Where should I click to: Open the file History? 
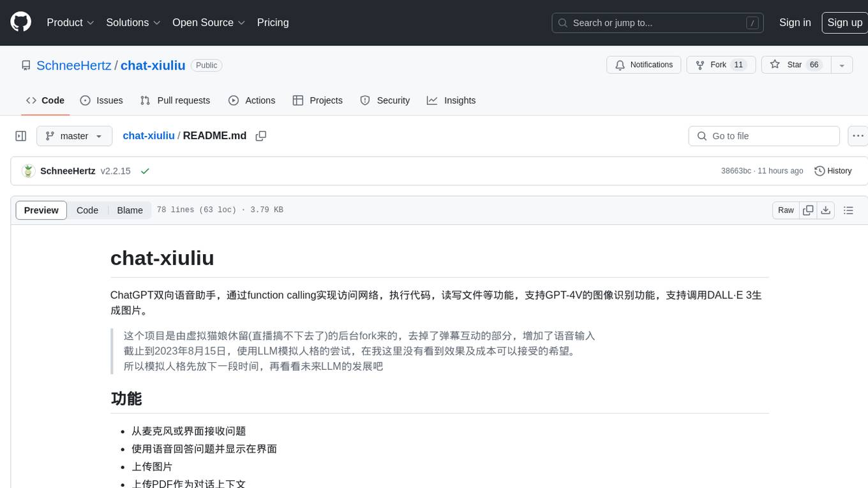click(833, 171)
